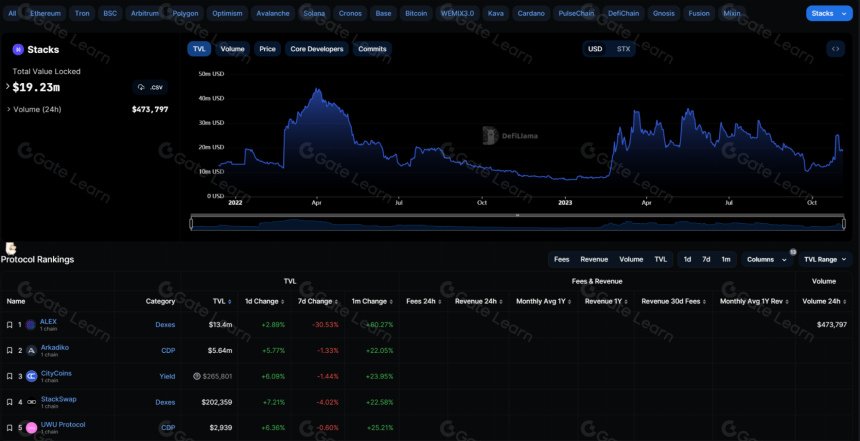Select the 7d ranking period

[x=706, y=259]
